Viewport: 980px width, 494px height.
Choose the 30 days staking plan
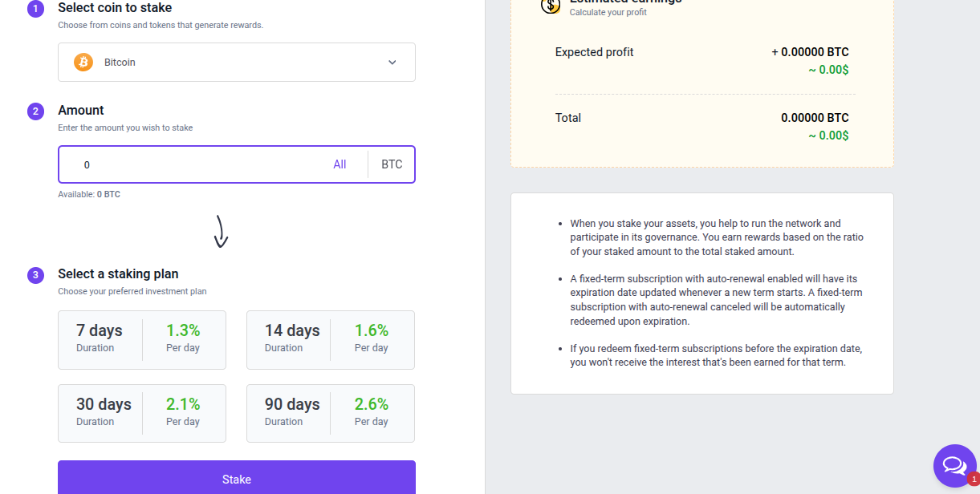click(142, 413)
